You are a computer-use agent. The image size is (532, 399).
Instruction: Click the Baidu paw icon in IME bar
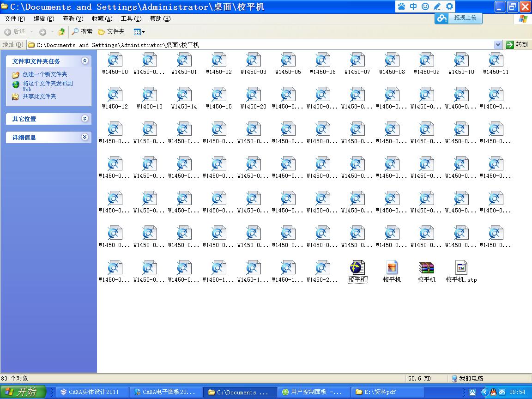[x=401, y=6]
